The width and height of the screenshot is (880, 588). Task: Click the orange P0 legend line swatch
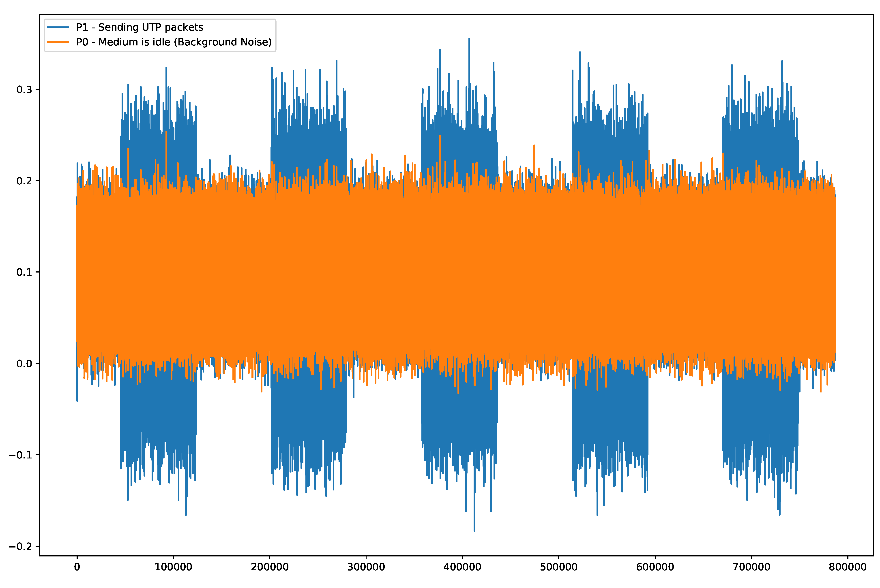pos(58,42)
